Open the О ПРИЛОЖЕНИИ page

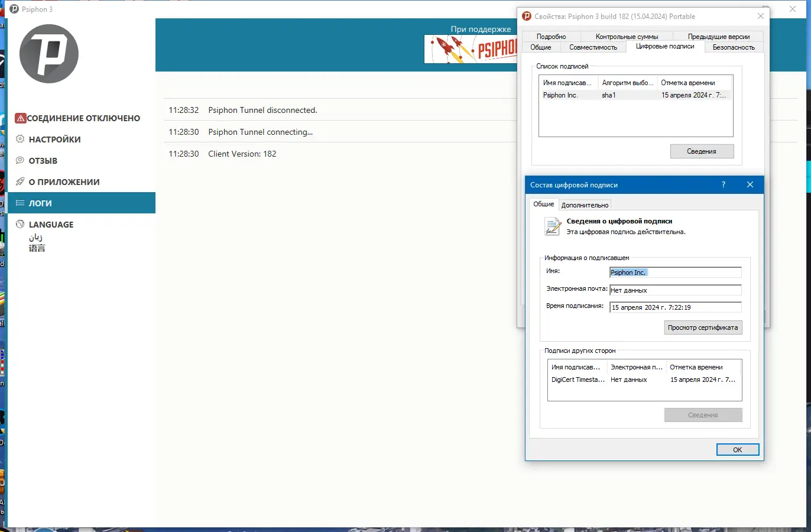(82, 182)
